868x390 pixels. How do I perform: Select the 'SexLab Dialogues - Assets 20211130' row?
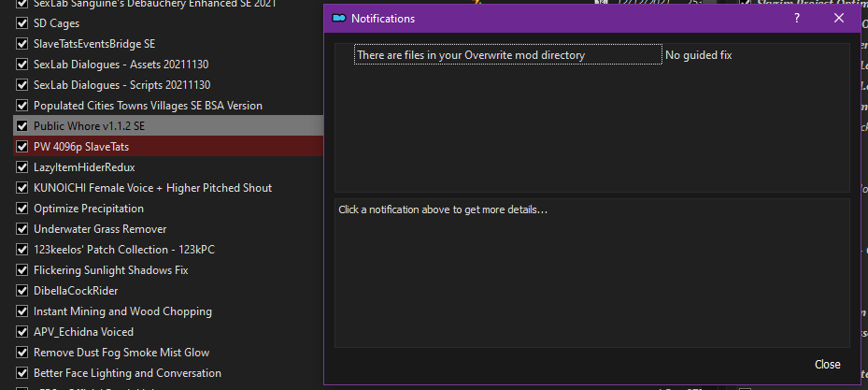tap(168, 65)
